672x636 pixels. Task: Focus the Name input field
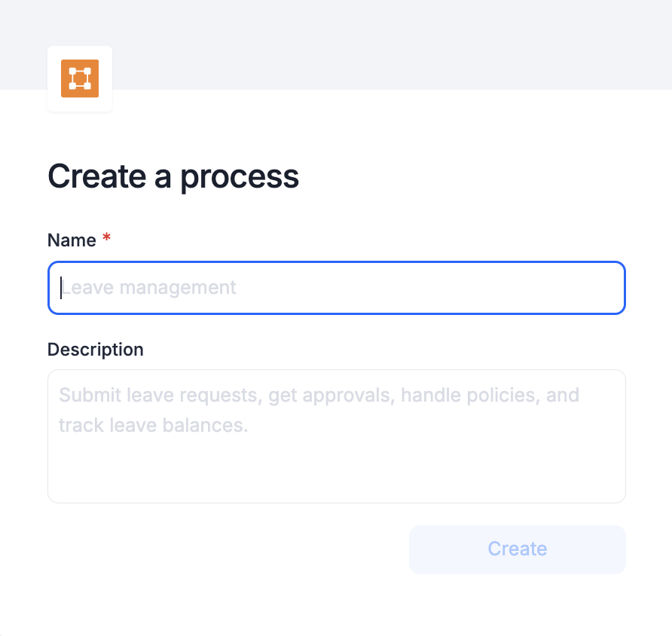pyautogui.click(x=336, y=287)
